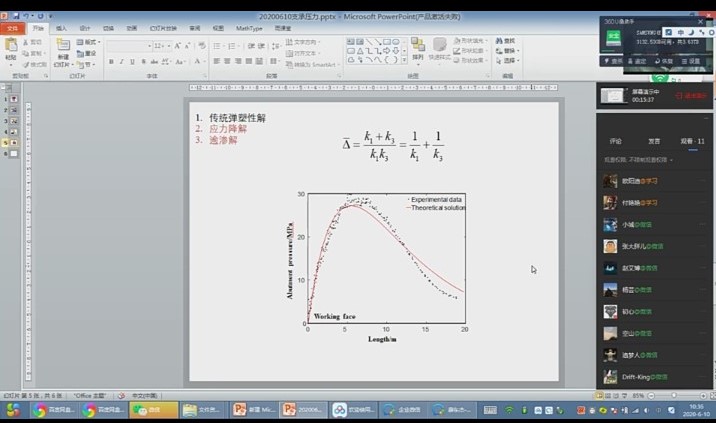Increase list indent level
This screenshot has width=716, height=423.
click(261, 46)
